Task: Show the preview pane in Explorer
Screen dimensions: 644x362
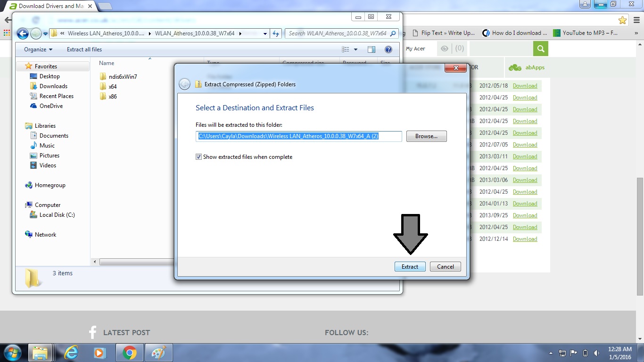Action: (x=372, y=49)
